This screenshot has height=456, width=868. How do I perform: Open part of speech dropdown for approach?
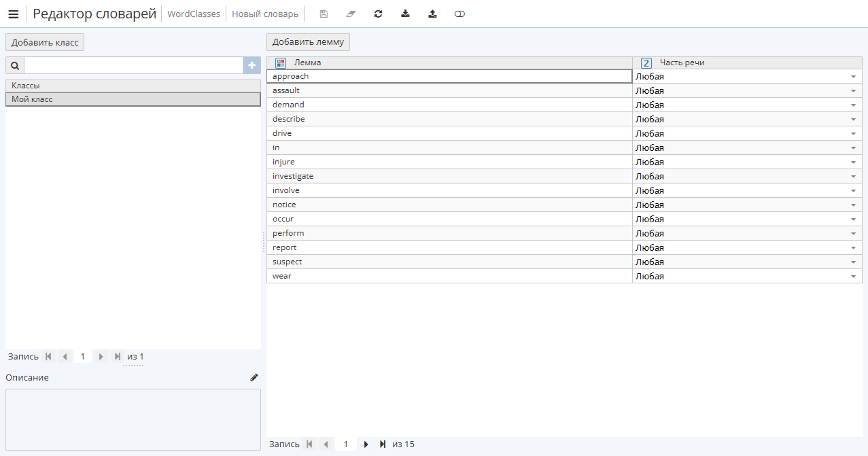[x=853, y=77]
